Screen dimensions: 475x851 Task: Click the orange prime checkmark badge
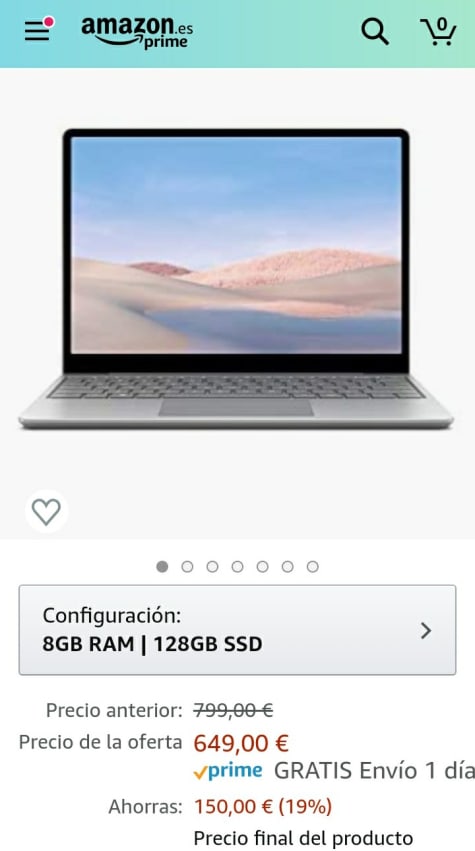[x=200, y=773]
